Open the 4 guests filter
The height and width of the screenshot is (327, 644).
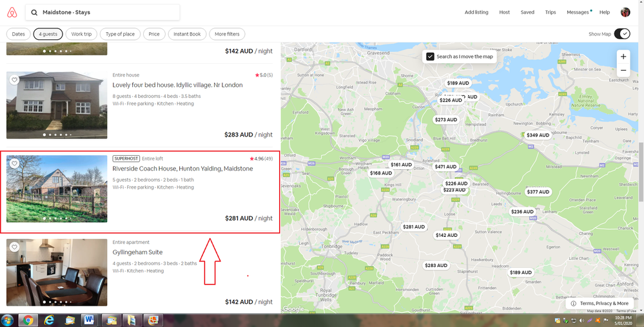click(48, 34)
